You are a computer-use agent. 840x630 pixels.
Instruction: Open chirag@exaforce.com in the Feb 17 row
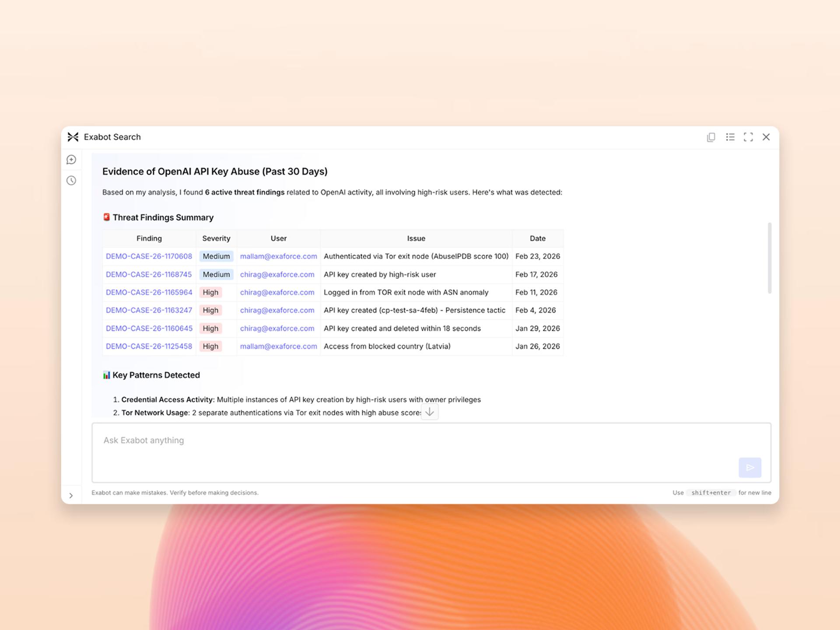click(277, 274)
